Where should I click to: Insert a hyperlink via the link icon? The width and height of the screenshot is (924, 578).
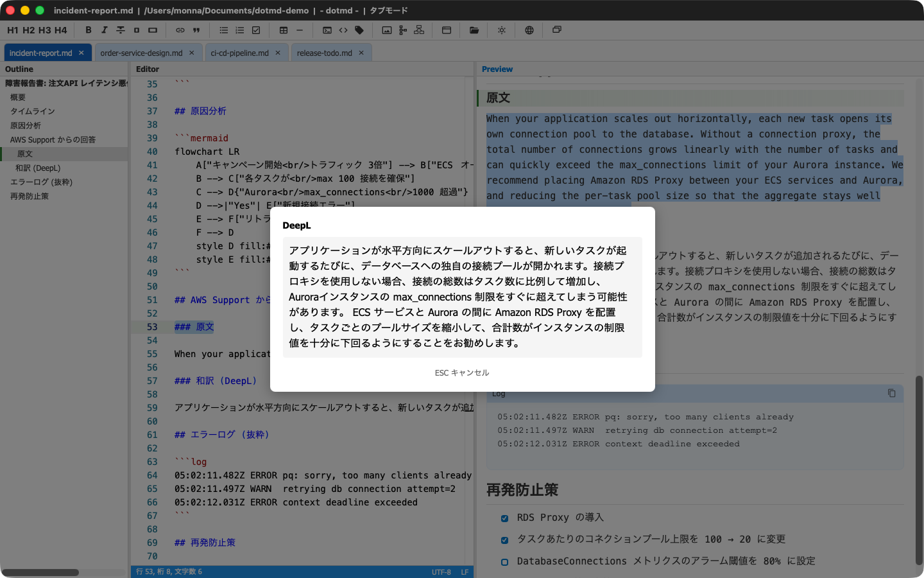coord(180,30)
